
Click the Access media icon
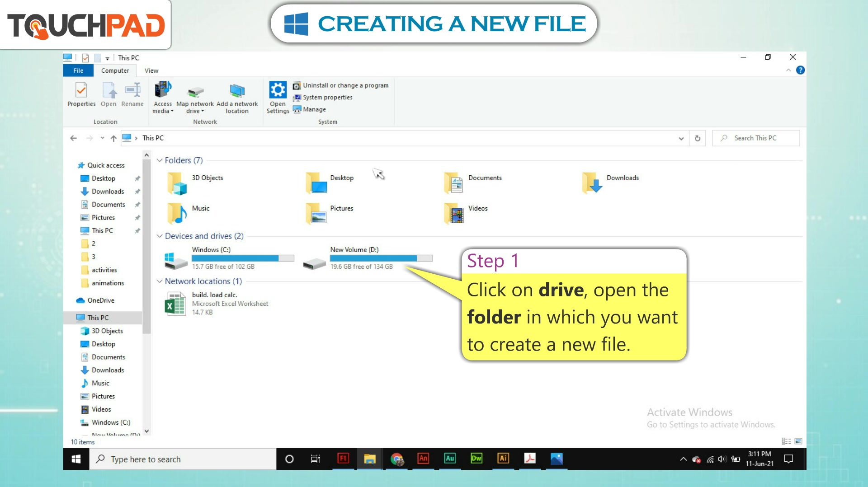point(163,97)
